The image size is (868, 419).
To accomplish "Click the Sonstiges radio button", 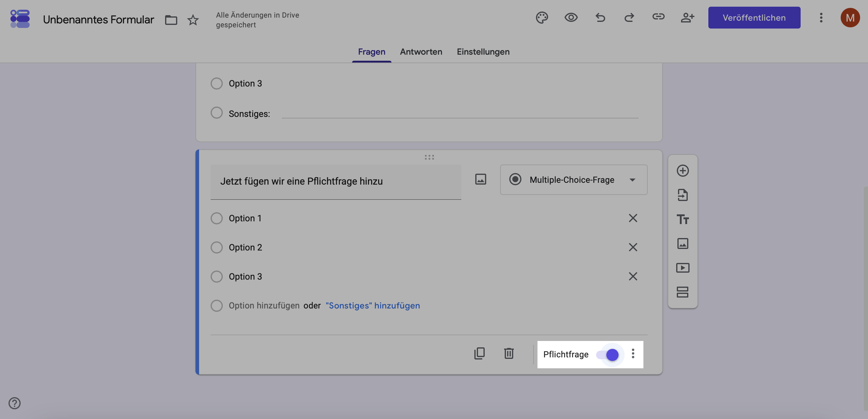I will [x=217, y=113].
